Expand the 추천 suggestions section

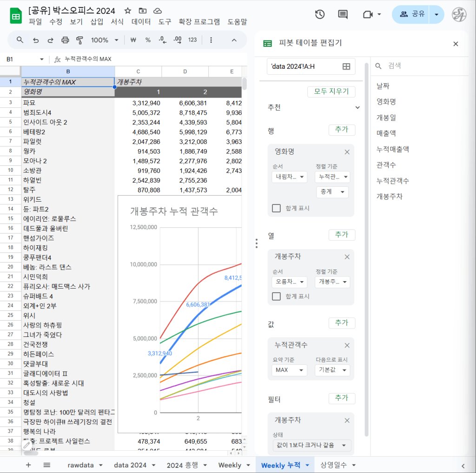click(357, 108)
